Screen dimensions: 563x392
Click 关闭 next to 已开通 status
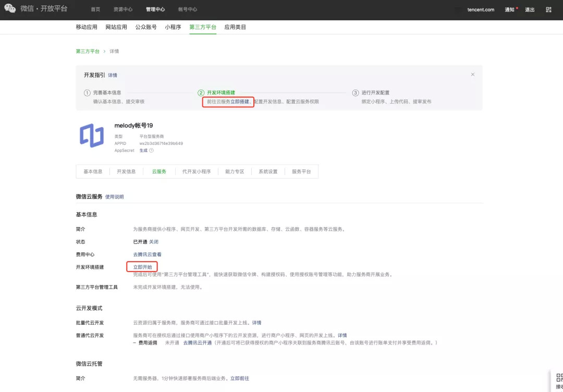point(154,242)
